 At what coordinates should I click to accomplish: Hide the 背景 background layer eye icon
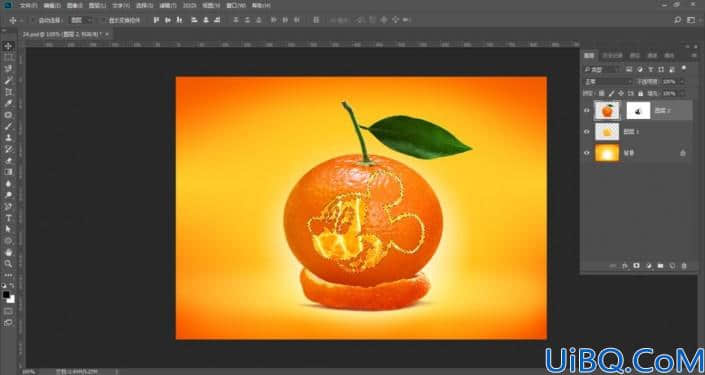point(587,153)
